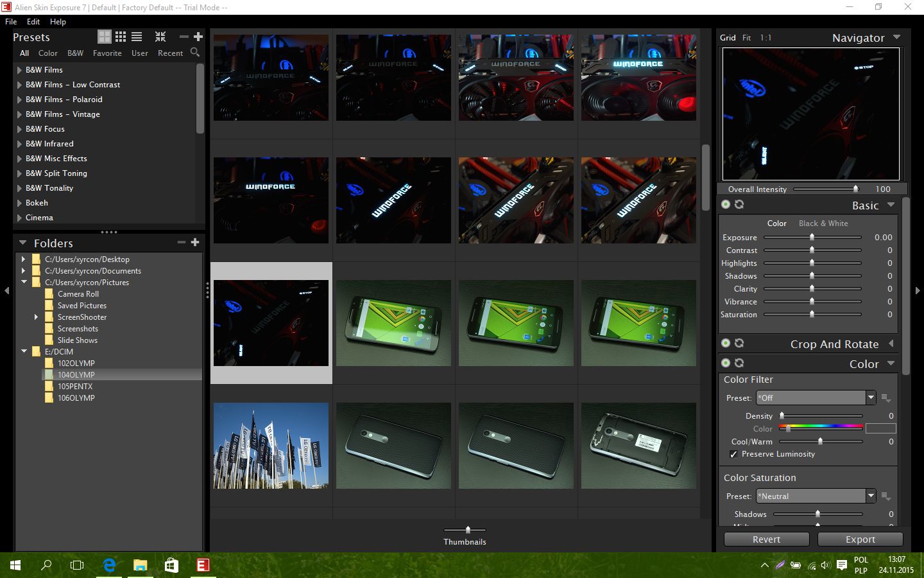Click the Color Filter hue slider
Viewport: 924px width, 578px height.
coord(821,427)
